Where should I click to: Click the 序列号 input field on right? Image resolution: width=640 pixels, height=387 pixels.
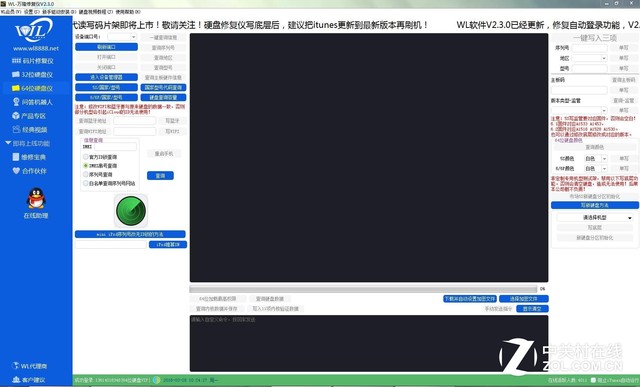[x=589, y=48]
